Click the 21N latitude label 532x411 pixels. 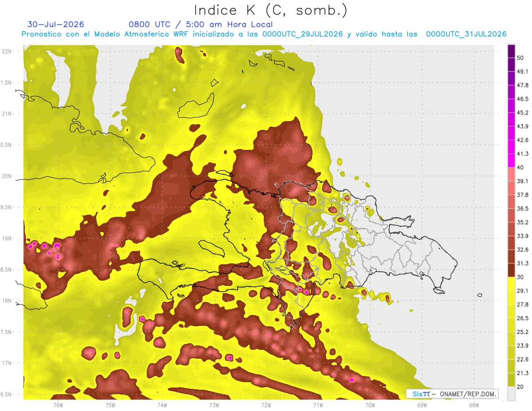[x=7, y=114]
